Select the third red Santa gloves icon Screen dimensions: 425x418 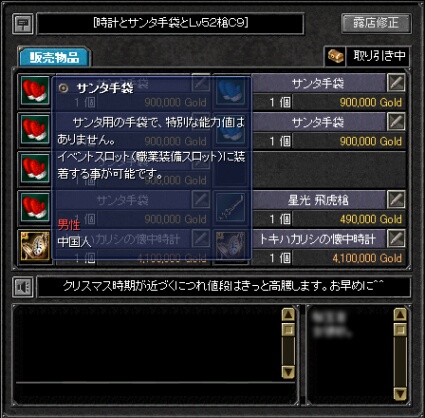pyautogui.click(x=35, y=169)
